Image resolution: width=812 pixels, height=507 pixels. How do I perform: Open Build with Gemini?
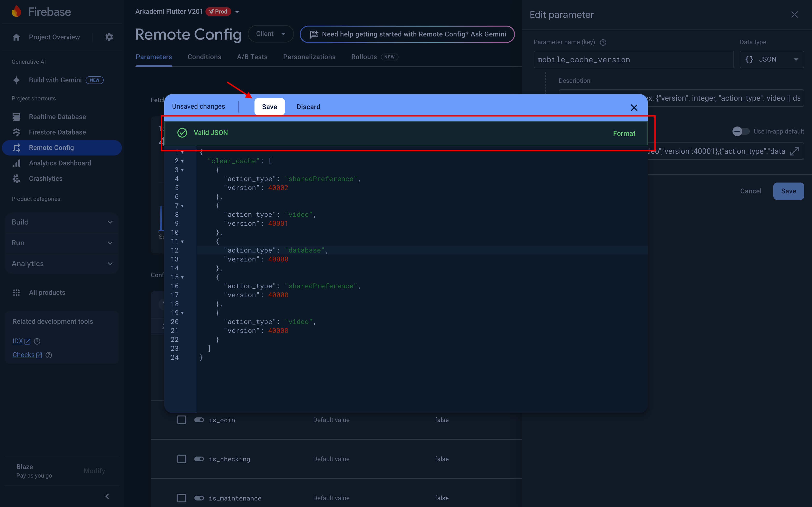[55, 80]
